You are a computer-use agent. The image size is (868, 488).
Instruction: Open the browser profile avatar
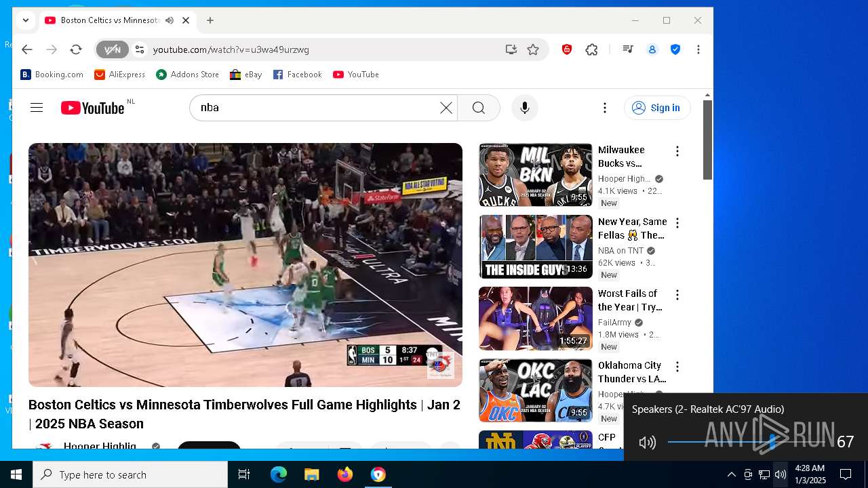click(652, 49)
